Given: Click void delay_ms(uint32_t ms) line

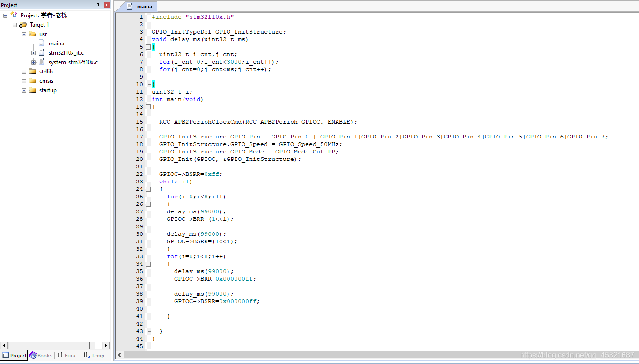Looking at the screenshot, I should tap(200, 39).
